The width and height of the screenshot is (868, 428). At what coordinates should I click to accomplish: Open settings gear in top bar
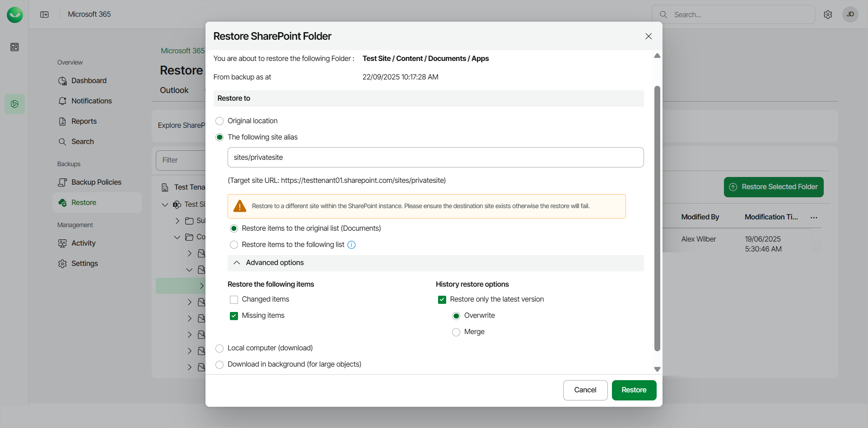tap(828, 14)
